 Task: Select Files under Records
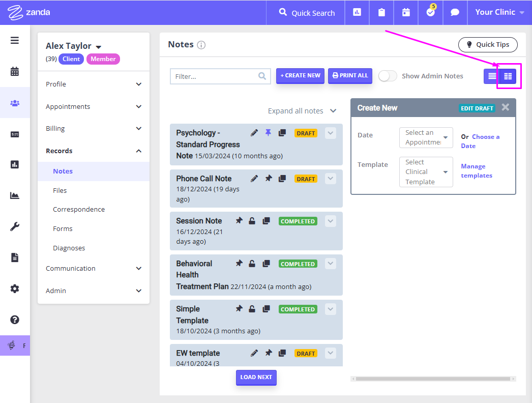click(x=60, y=190)
